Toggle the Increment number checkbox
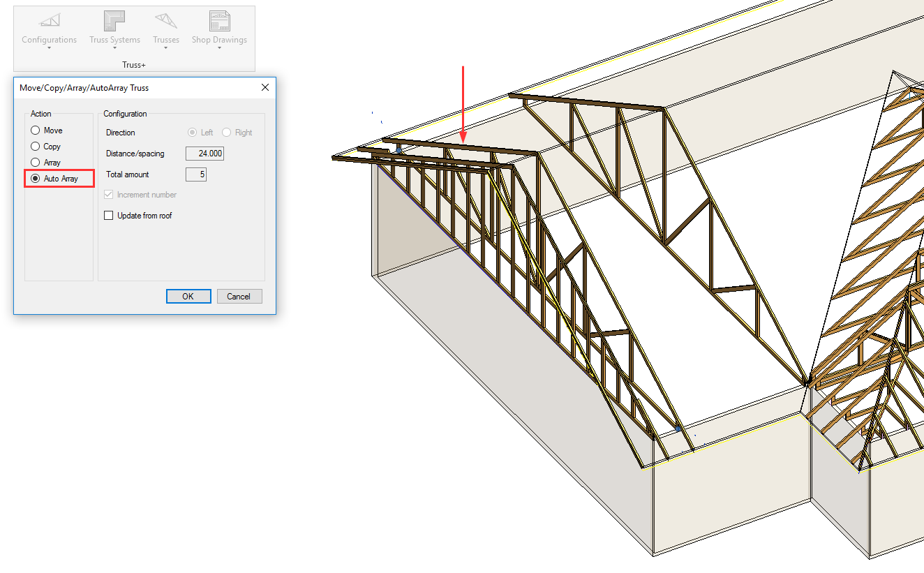The image size is (924, 573). pyautogui.click(x=108, y=195)
